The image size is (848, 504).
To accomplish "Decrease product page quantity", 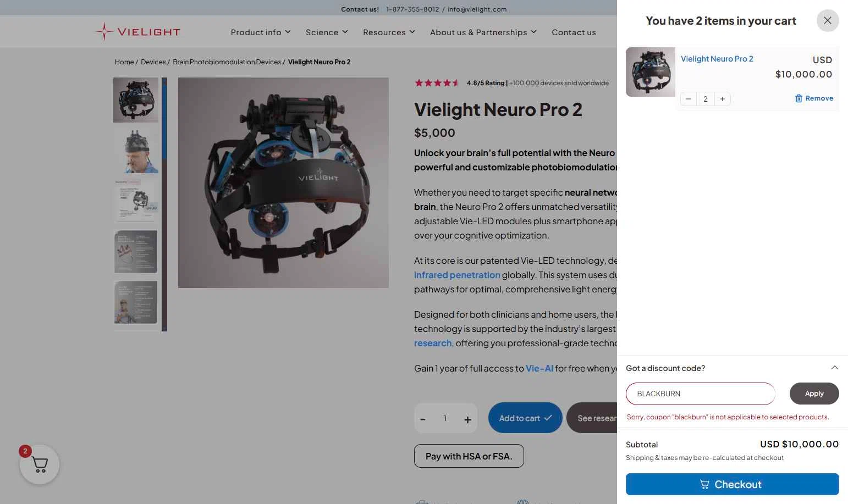I will pos(423,419).
